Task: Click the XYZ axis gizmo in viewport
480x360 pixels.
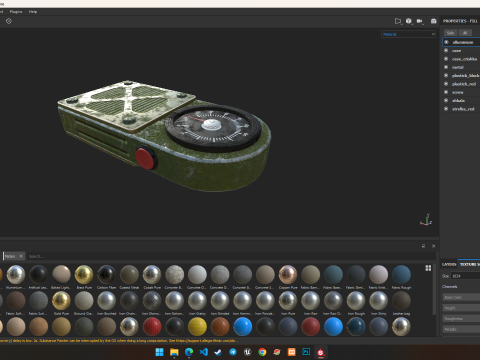Action: [x=426, y=220]
